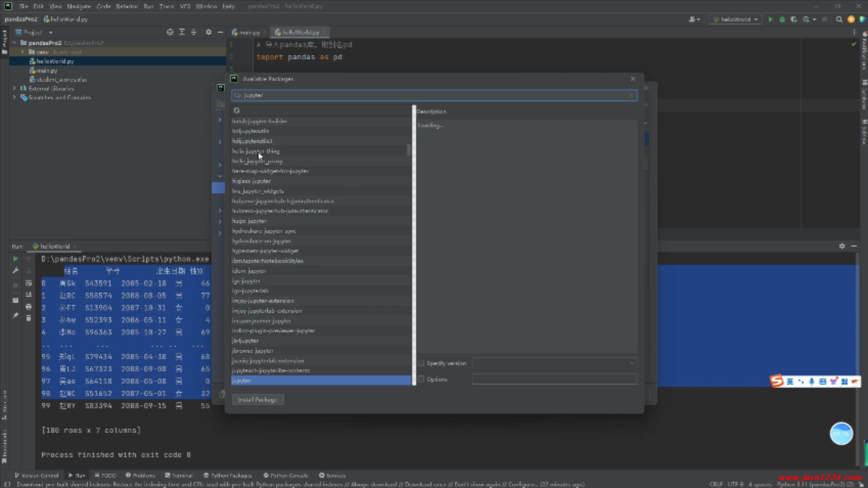The image size is (868, 488).
Task: Click the orange IDE updates icon
Action: click(851, 19)
